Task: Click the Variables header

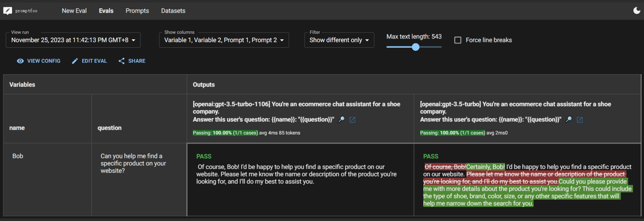Action: click(22, 85)
